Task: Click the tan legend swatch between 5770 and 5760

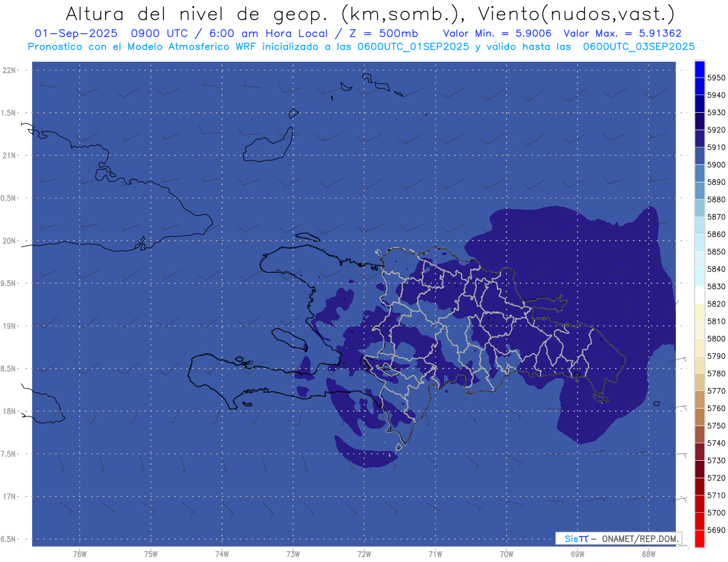Action: [699, 400]
